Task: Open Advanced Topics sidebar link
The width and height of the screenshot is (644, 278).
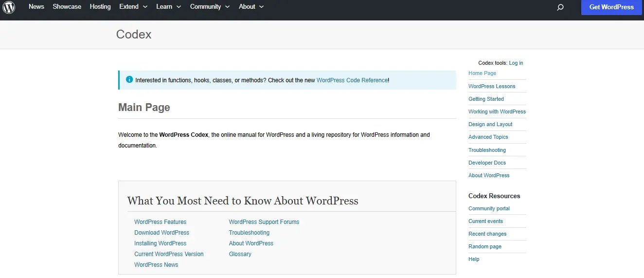Action: pos(488,137)
